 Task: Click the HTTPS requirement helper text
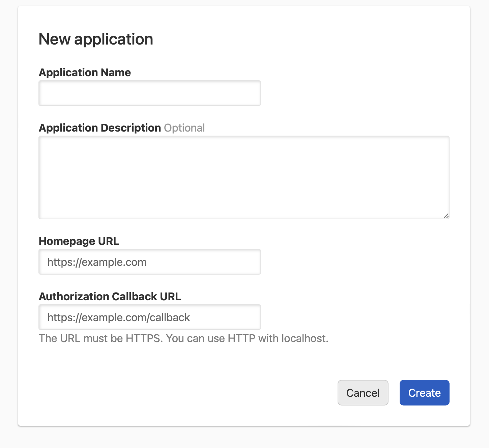click(183, 338)
